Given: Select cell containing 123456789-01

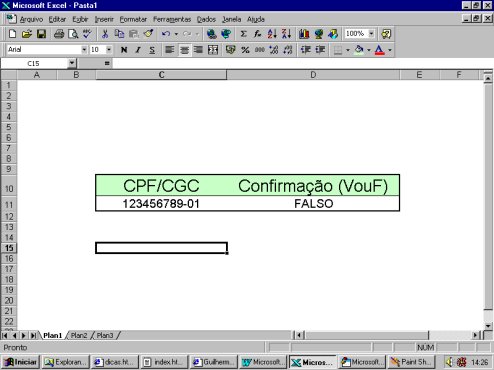Looking at the screenshot, I should [x=161, y=204].
